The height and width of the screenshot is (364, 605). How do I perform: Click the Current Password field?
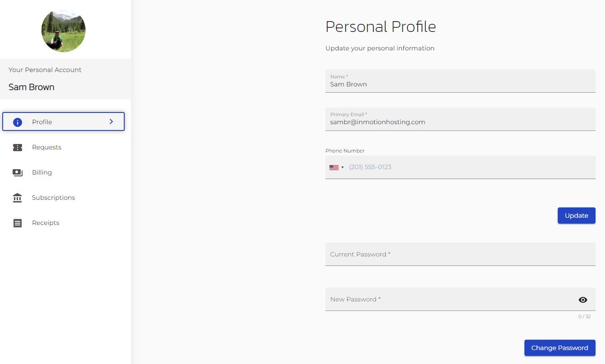coord(460,254)
